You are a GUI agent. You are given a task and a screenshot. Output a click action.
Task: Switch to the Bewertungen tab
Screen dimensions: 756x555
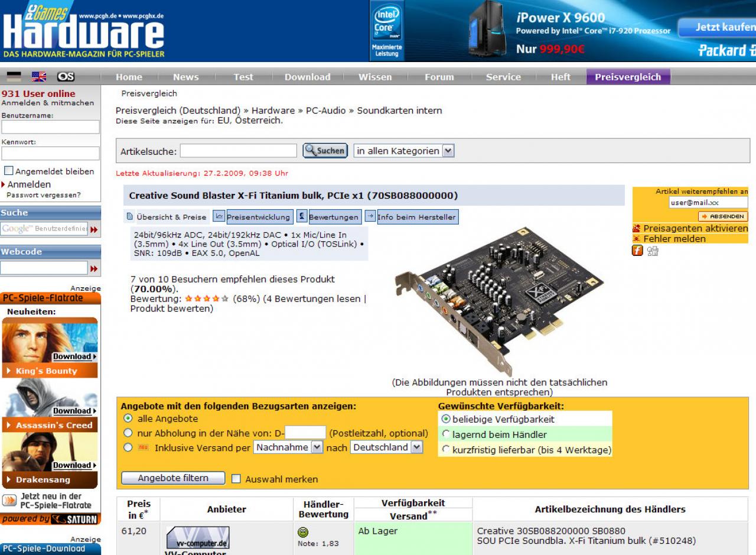point(334,217)
